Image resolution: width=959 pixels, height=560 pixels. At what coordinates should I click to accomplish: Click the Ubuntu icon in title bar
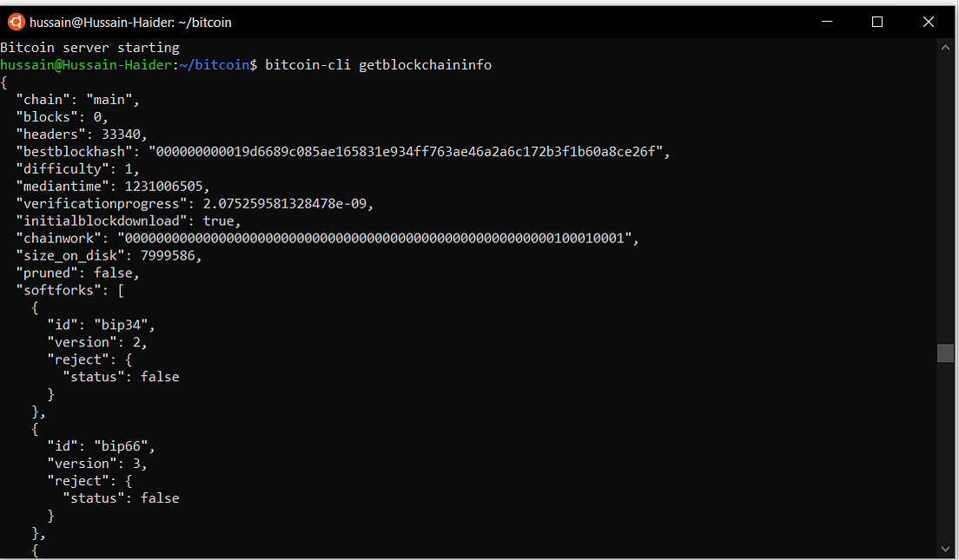(x=16, y=22)
